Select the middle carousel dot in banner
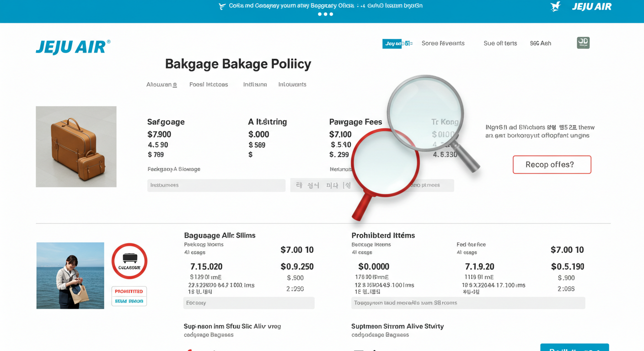The height and width of the screenshot is (351, 644). coord(326,14)
